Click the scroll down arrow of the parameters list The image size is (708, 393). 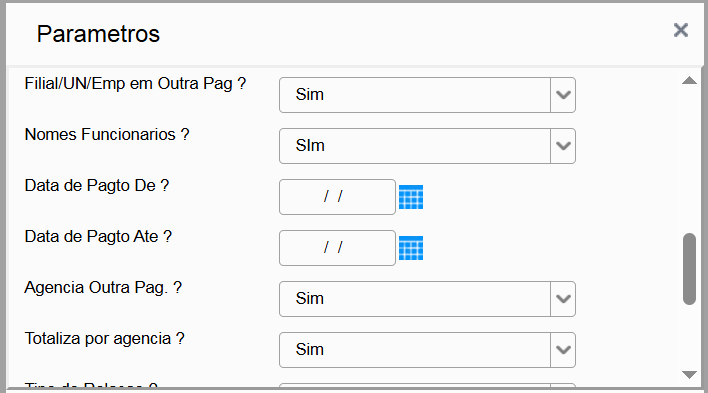(689, 374)
